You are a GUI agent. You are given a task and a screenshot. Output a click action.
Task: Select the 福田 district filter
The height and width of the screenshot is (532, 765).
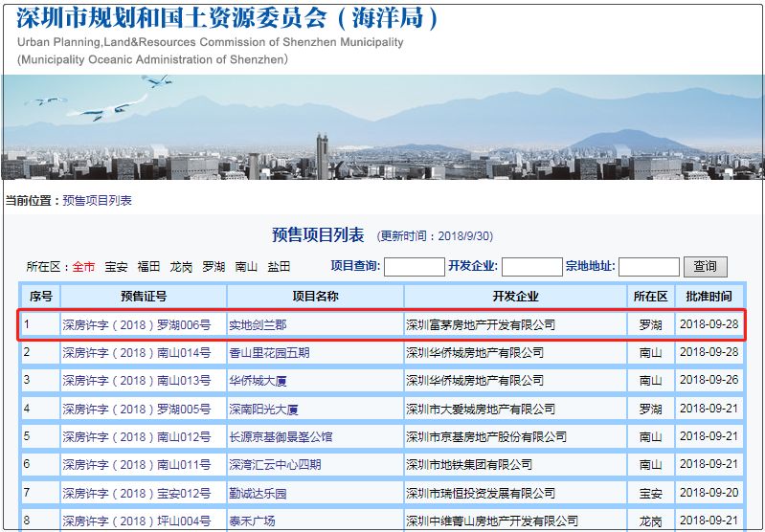pos(148,267)
